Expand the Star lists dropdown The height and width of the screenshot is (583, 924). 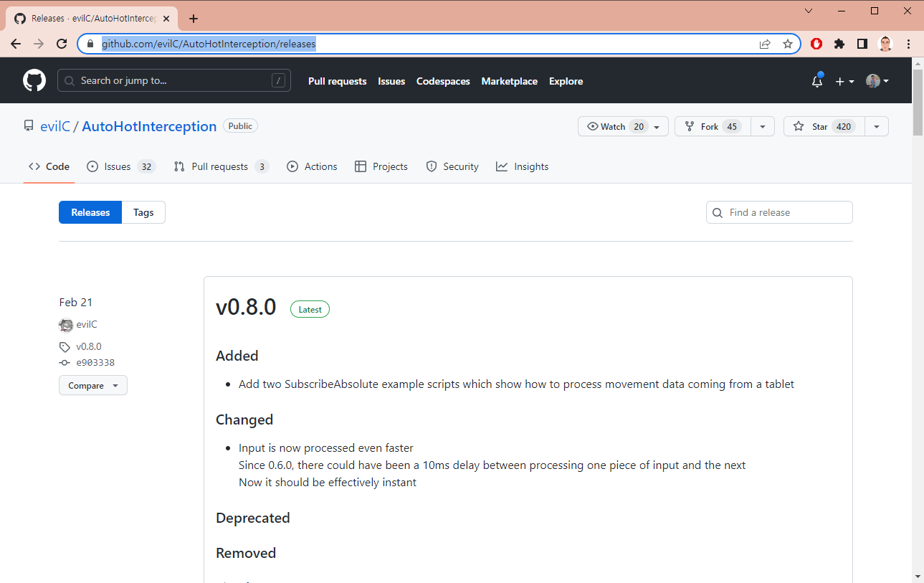pos(877,126)
